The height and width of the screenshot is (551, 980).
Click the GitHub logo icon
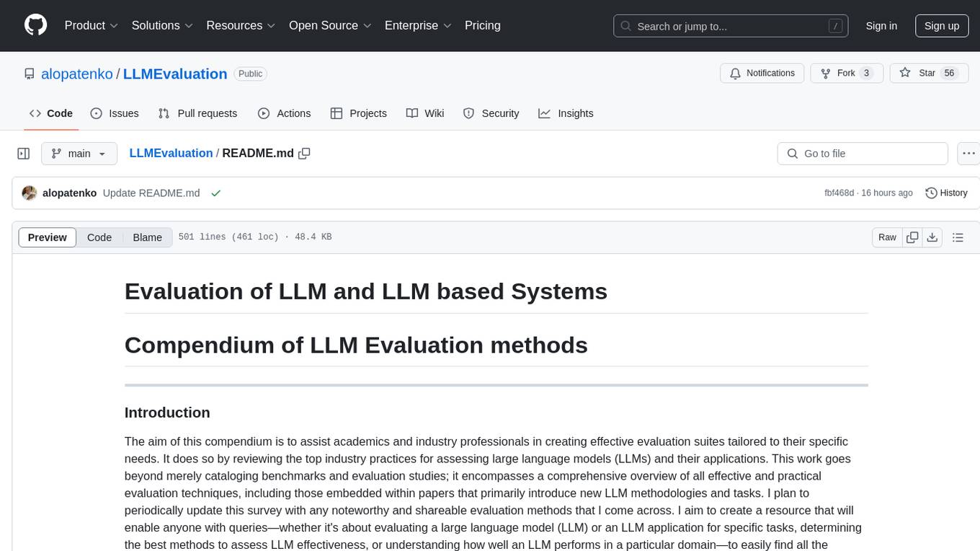[35, 25]
